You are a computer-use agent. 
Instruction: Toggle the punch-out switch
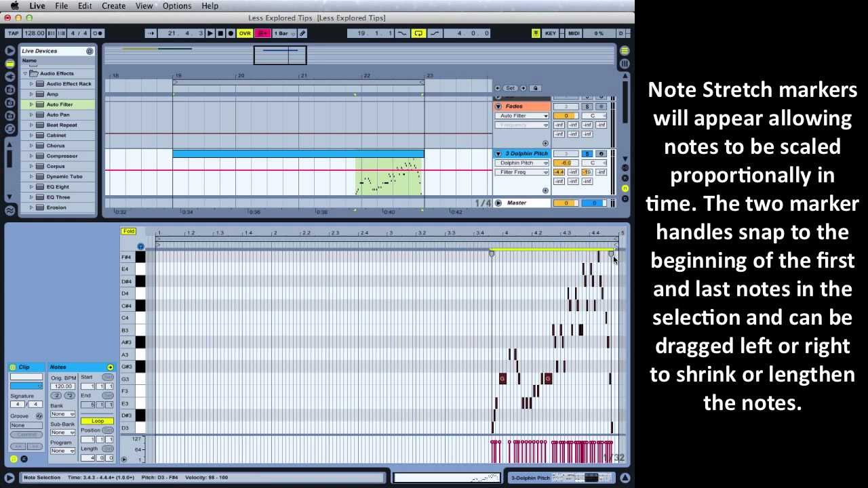click(435, 33)
